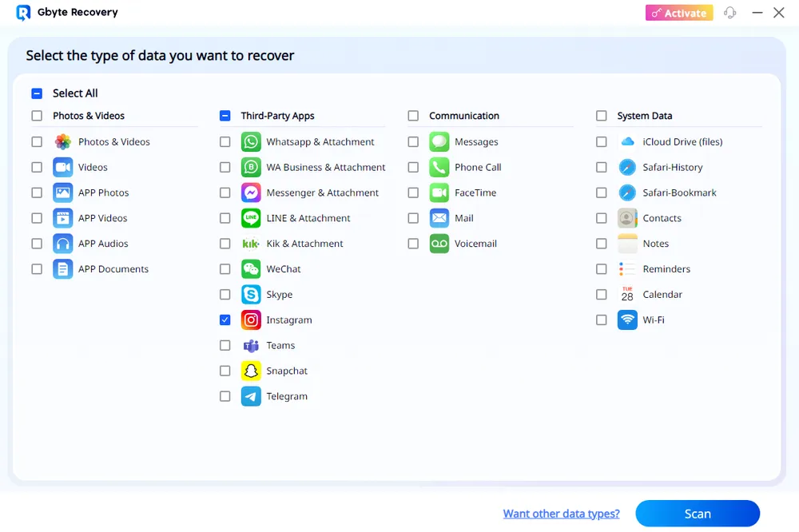
Task: Click the 'APP Audios' label text
Action: (103, 244)
